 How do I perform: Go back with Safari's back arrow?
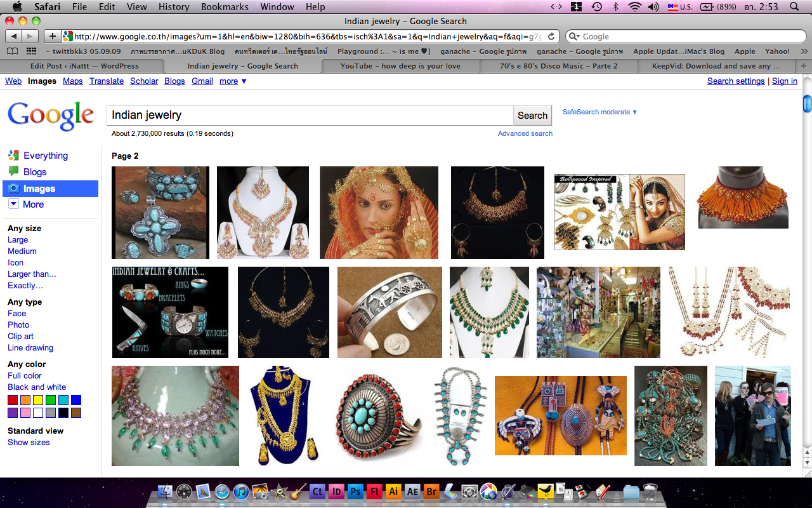click(14, 36)
